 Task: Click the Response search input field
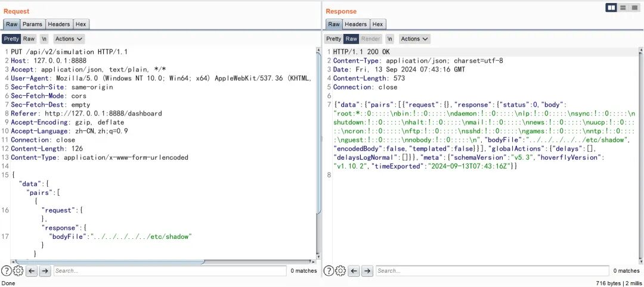point(492,270)
